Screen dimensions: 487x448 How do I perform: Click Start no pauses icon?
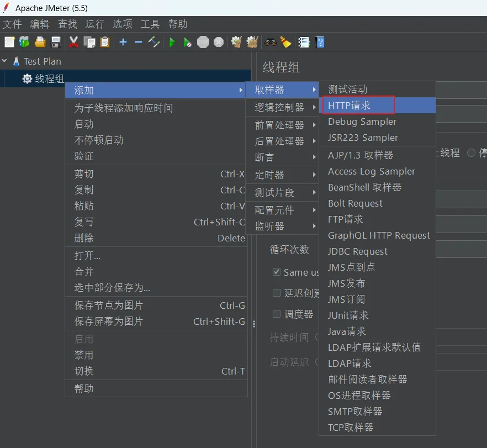click(188, 42)
